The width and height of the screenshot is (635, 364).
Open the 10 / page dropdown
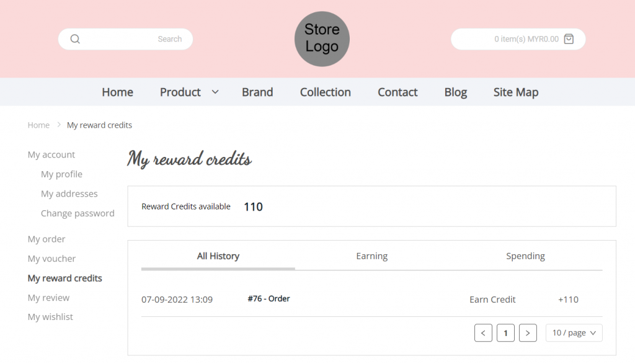click(x=574, y=333)
